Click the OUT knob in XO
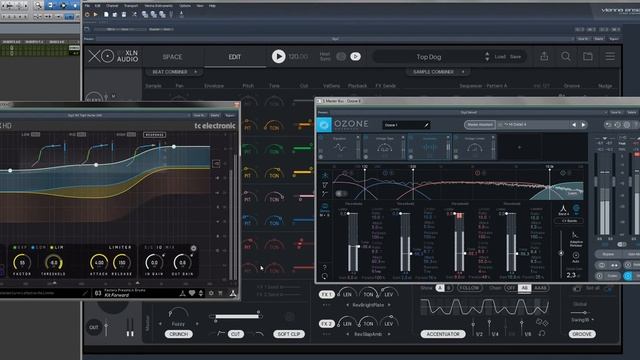 click(93, 327)
